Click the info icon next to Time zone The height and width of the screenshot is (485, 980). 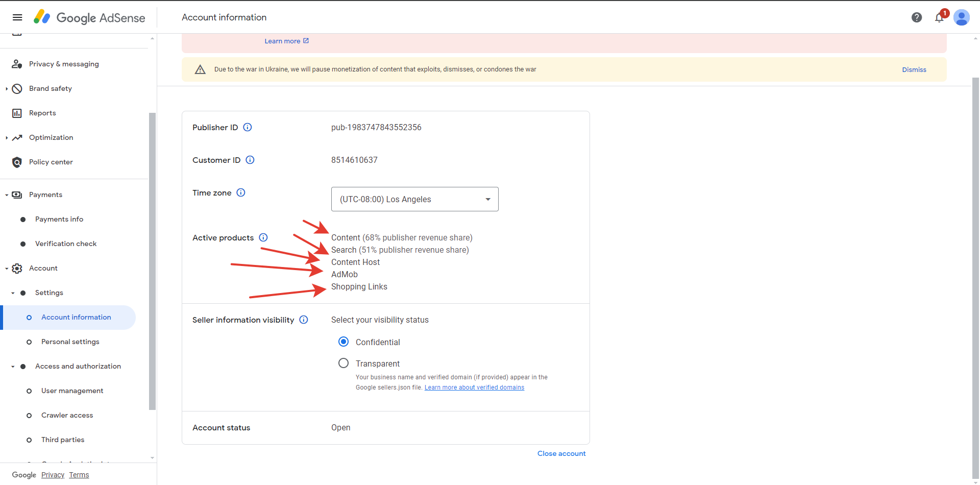click(x=241, y=192)
